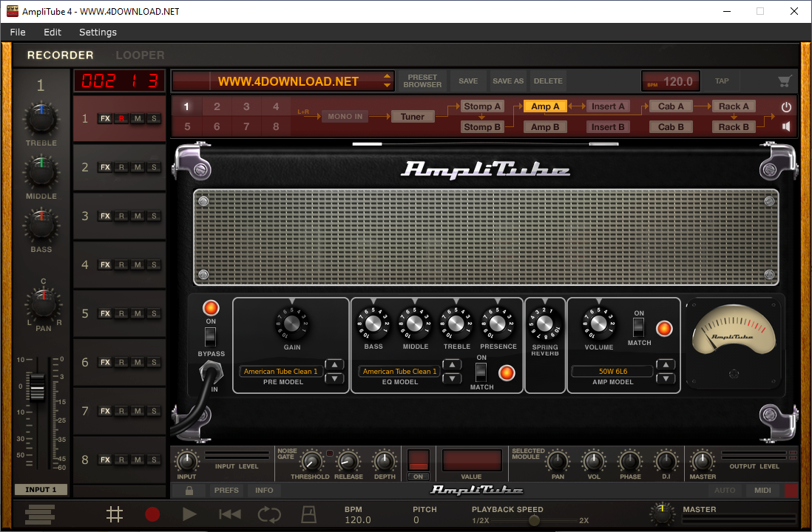Toggle the metronome icon
This screenshot has width=812, height=532.
pyautogui.click(x=308, y=514)
